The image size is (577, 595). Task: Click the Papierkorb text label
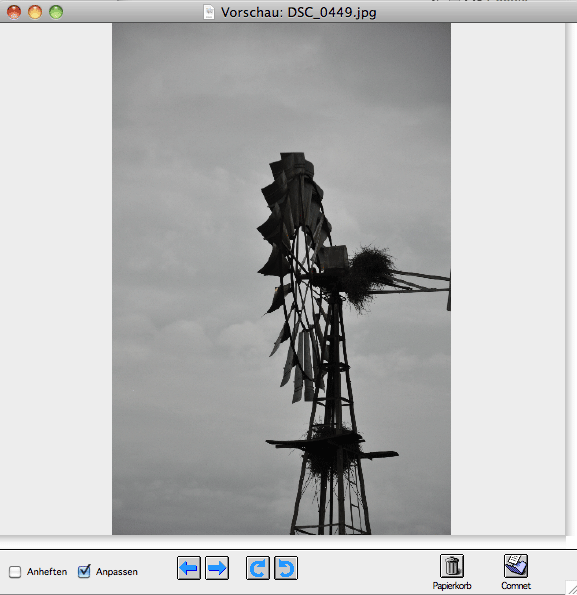tap(452, 586)
